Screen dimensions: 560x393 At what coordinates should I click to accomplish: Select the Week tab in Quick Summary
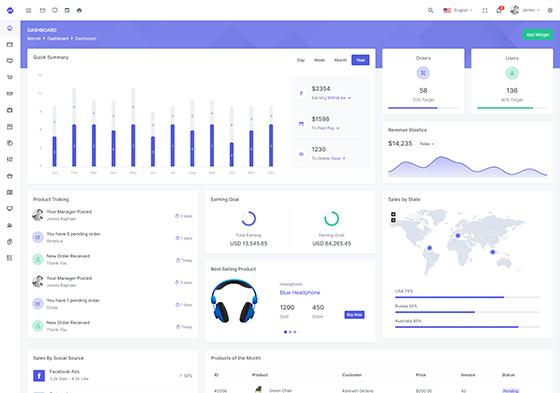pyautogui.click(x=319, y=60)
